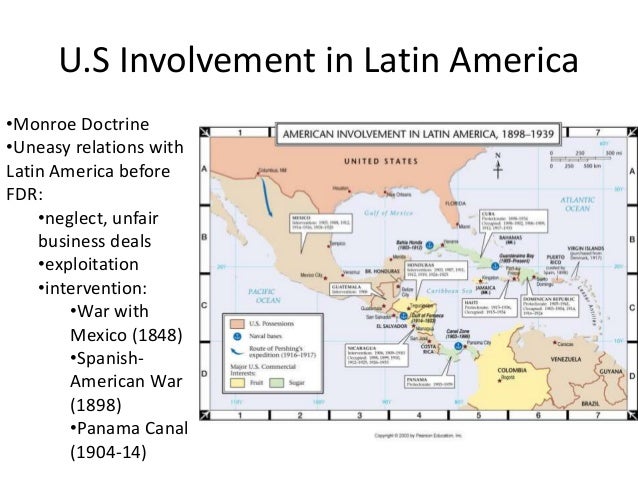Click the Miami city marker
The width and height of the screenshot is (638, 479).
click(457, 224)
